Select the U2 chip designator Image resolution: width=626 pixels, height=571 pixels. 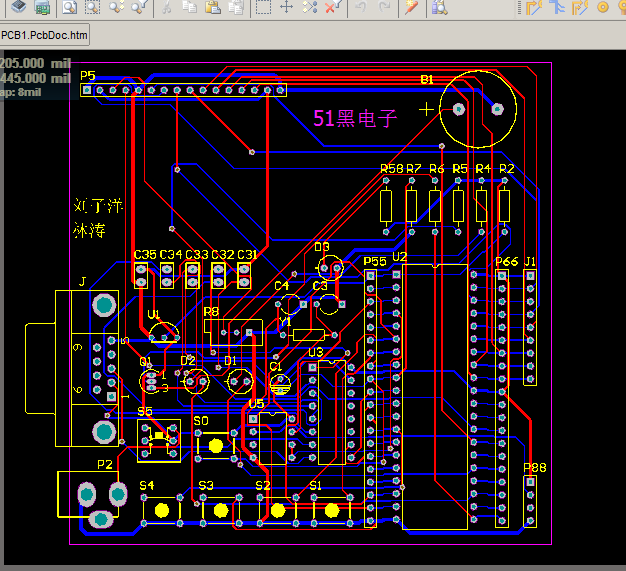(x=400, y=257)
